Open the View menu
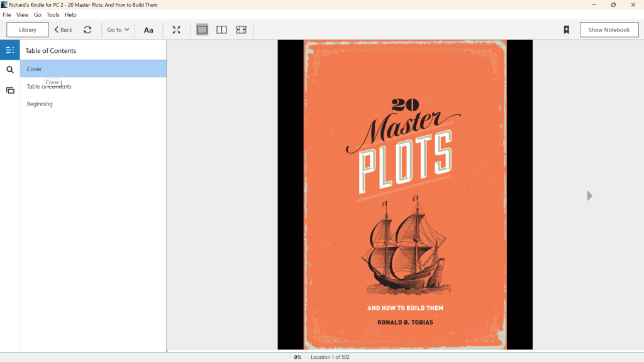The height and width of the screenshot is (362, 644). coord(22,14)
